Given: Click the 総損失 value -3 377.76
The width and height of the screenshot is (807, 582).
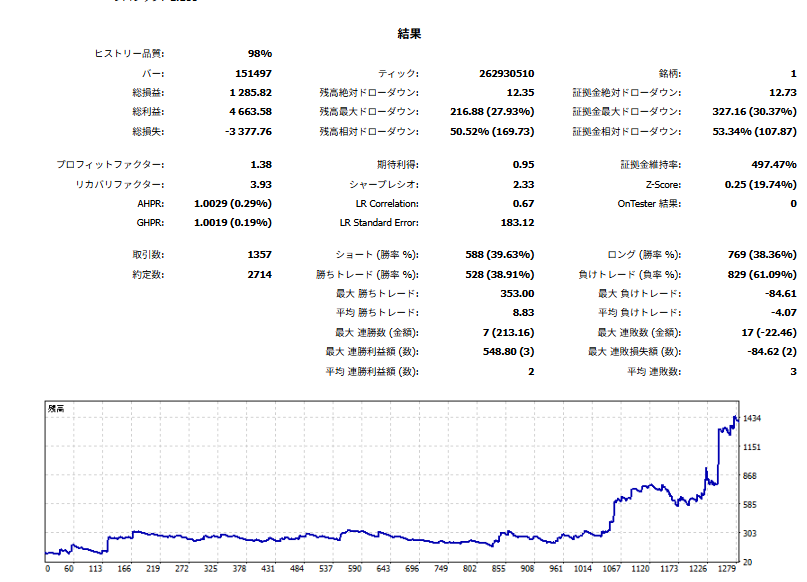Looking at the screenshot, I should pyautogui.click(x=248, y=132).
